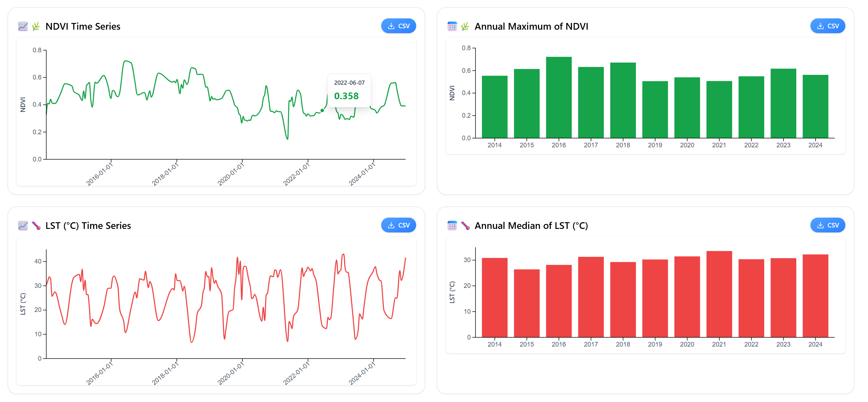
Task: Click calendar icon beside Annual Median of LST
Action: click(x=452, y=226)
